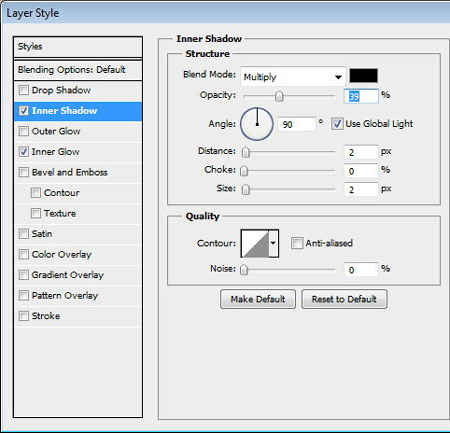Open the Contour picker dropdown arrow
Image resolution: width=450 pixels, height=433 pixels.
274,244
